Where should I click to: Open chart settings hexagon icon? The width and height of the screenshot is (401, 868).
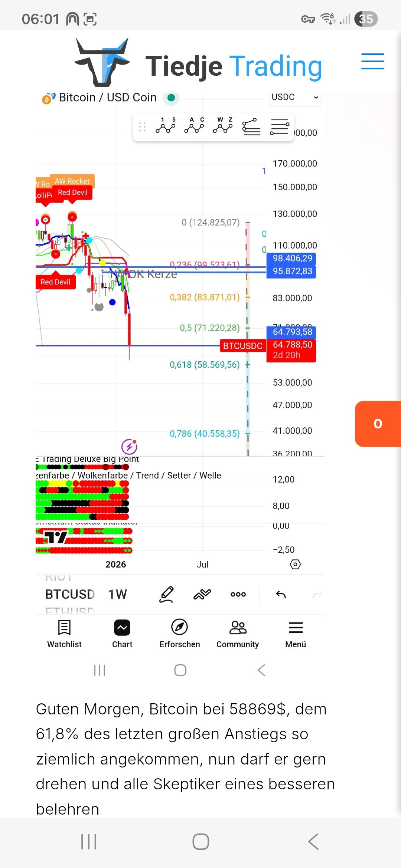[295, 564]
